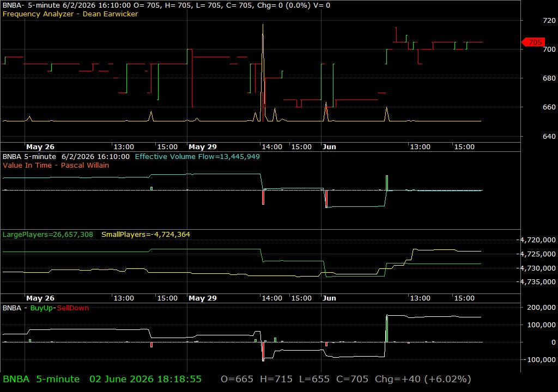Click the May 26 date on lower axis
This screenshot has width=558, height=392.
[40, 298]
